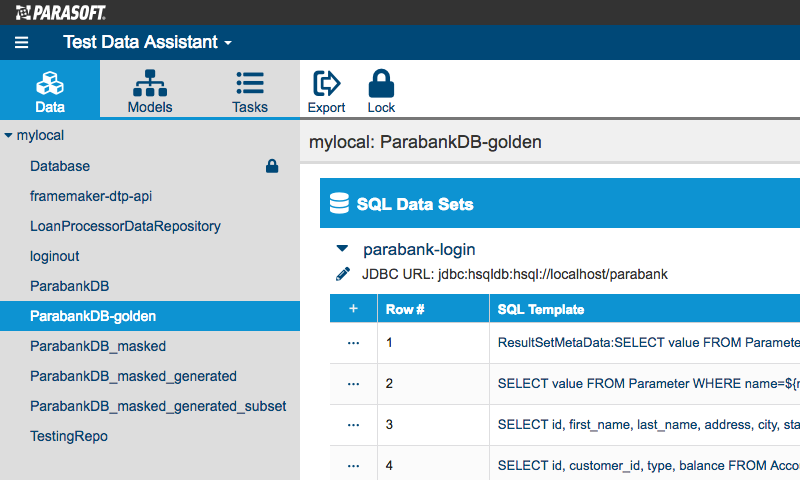The height and width of the screenshot is (480, 800).
Task: Click the SELECT value FROM Parameter WHERE cell
Action: (645, 384)
